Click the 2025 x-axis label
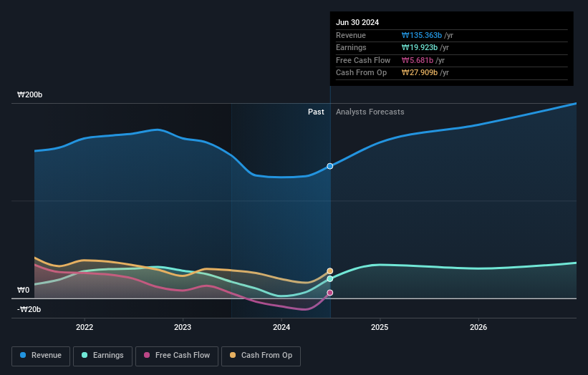 (380, 327)
